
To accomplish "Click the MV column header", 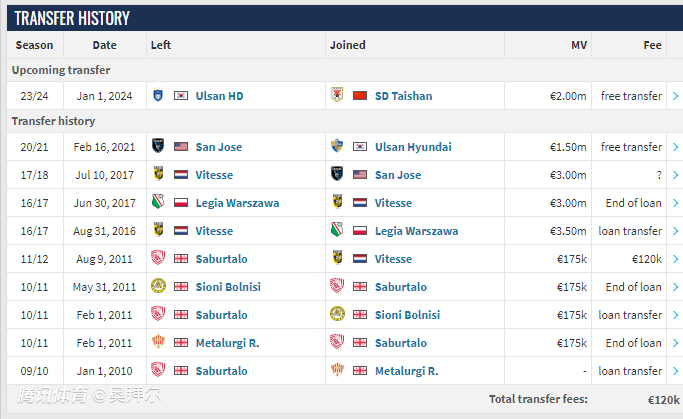I will pos(579,45).
